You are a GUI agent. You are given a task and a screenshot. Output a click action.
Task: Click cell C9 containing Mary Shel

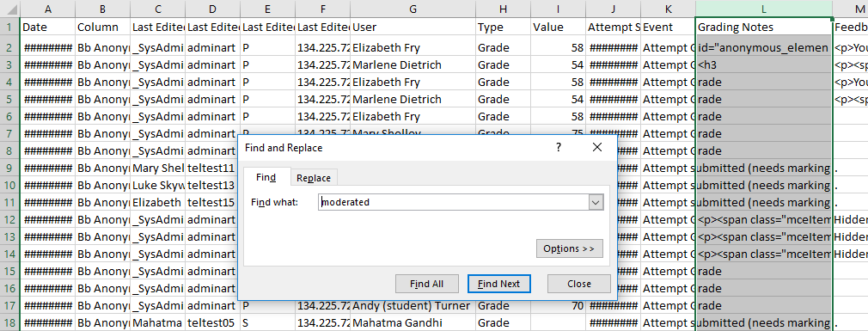point(158,169)
